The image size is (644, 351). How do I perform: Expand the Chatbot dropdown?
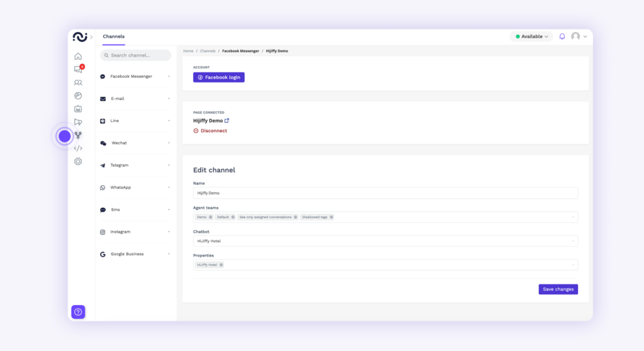[573, 241]
